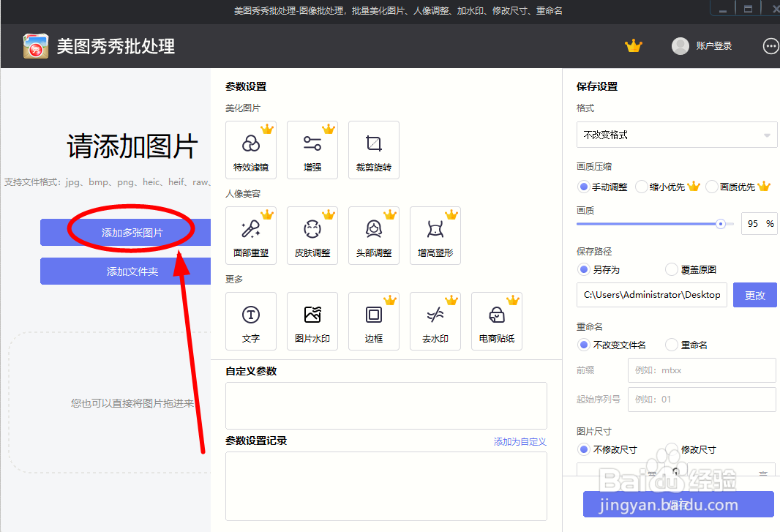The image size is (780, 532).
Task: Select the 增强 enhance tool
Action: tap(312, 150)
